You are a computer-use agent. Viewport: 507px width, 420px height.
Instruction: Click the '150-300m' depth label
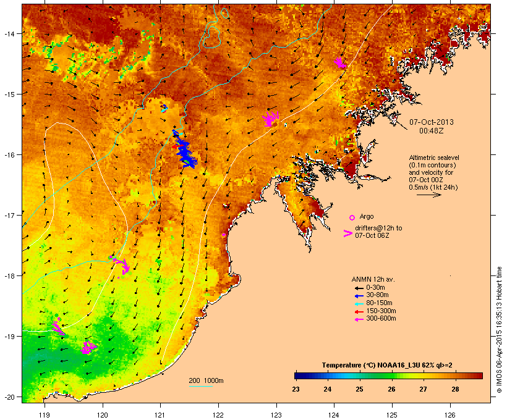click(381, 311)
